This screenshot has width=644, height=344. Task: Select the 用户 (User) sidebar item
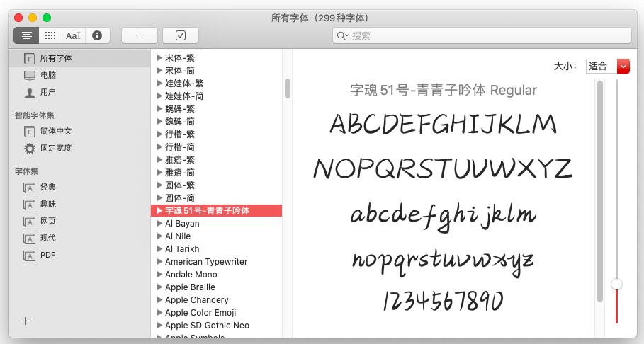click(x=47, y=92)
